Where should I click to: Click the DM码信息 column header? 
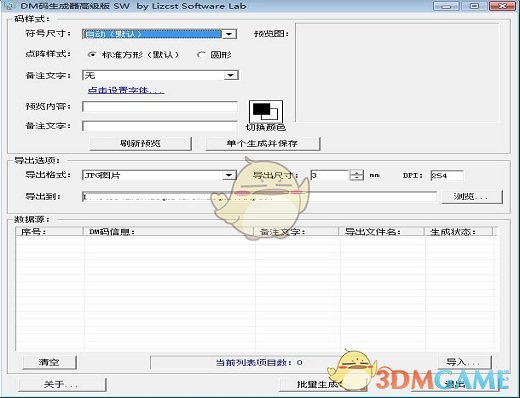click(x=169, y=232)
